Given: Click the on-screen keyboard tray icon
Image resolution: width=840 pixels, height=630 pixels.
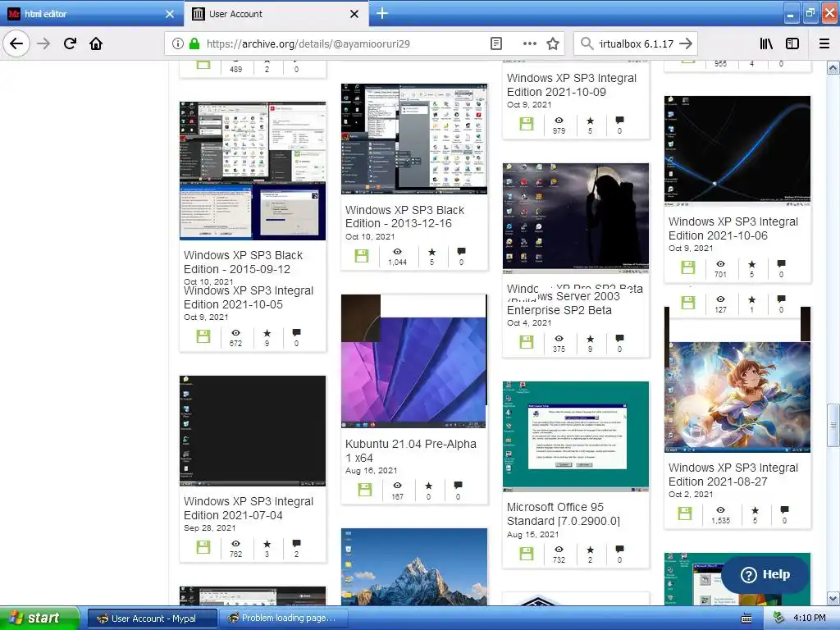Looking at the screenshot, I should [x=746, y=619].
